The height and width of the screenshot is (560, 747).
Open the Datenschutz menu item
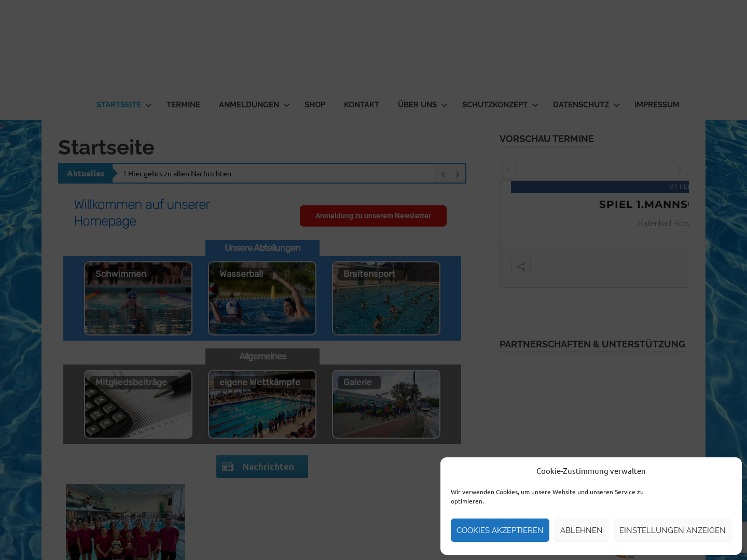pos(581,105)
